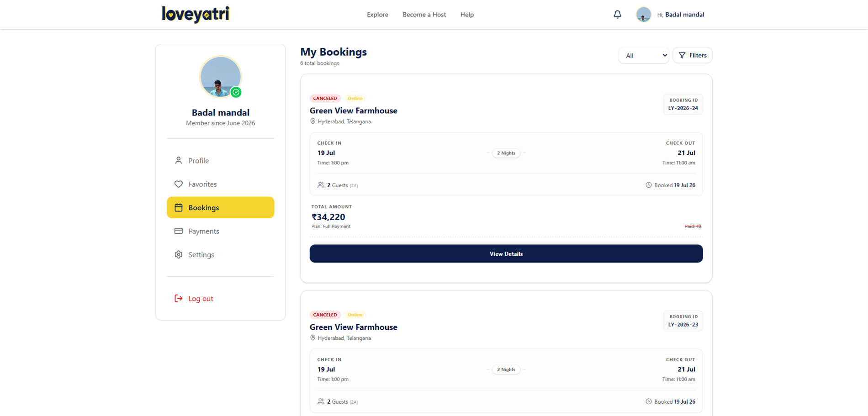Screen dimensions: 868x416
Task: Open the All bookings status dropdown
Action: 644,55
